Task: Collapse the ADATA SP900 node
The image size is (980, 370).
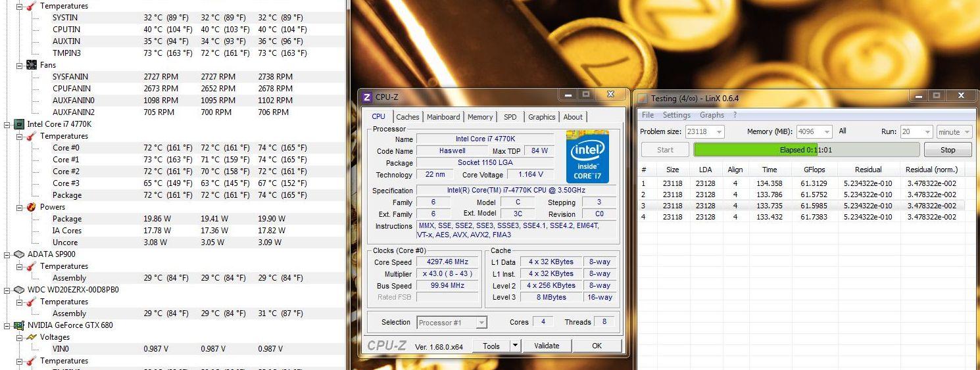Action: pyautogui.click(x=7, y=254)
